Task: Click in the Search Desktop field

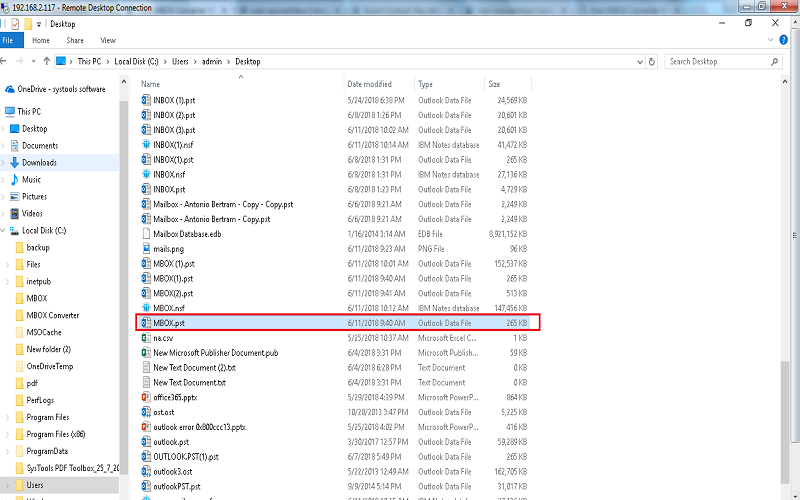Action: point(717,62)
